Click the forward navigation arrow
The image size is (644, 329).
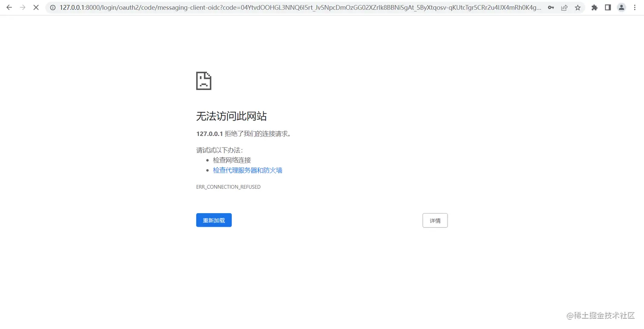(23, 7)
